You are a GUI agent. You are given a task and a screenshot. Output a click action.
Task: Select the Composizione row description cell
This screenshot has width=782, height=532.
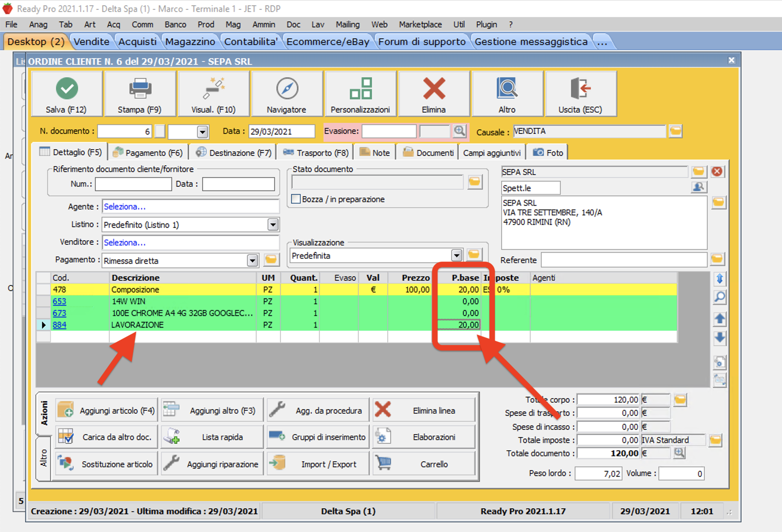click(183, 290)
